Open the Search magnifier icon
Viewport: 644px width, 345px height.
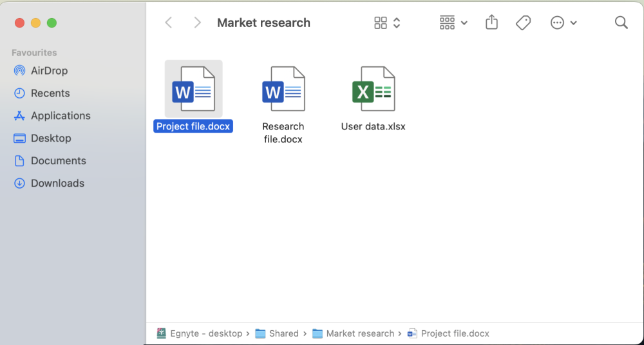(621, 23)
